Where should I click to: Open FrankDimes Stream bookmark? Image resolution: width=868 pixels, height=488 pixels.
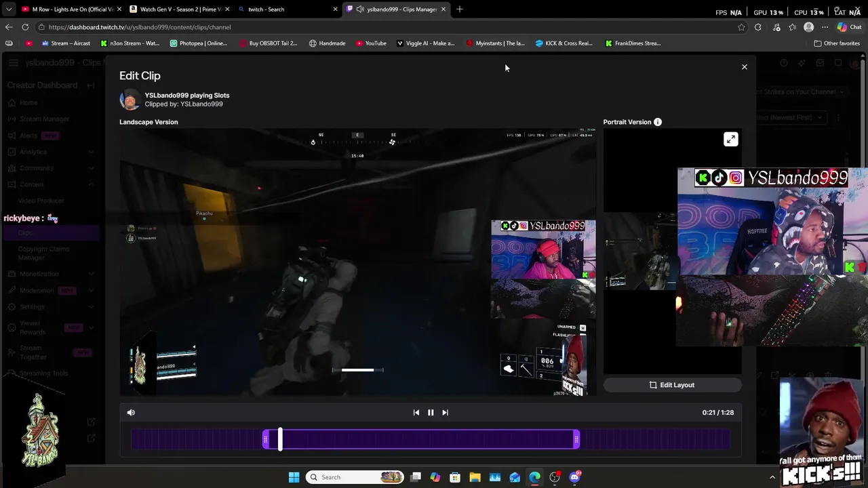(x=633, y=43)
